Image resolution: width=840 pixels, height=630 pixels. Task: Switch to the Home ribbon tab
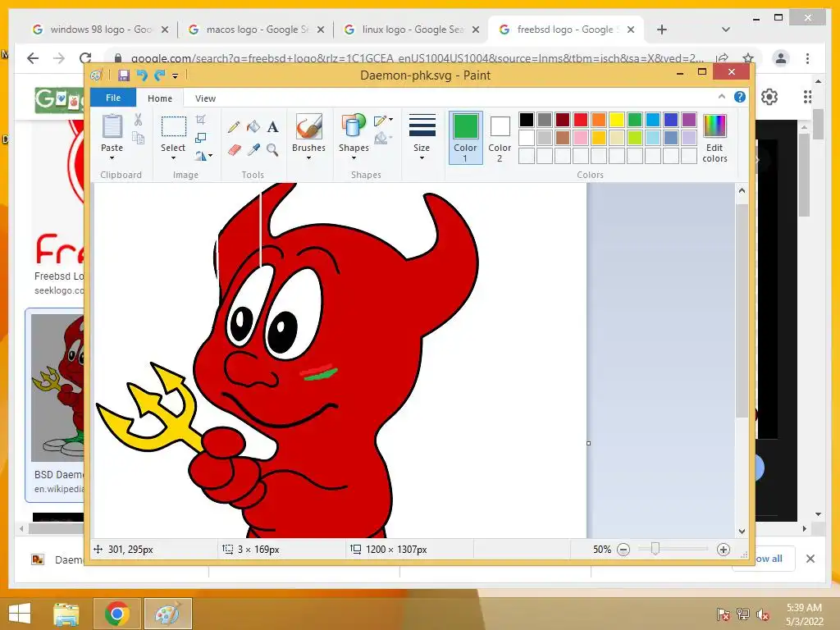tap(160, 98)
